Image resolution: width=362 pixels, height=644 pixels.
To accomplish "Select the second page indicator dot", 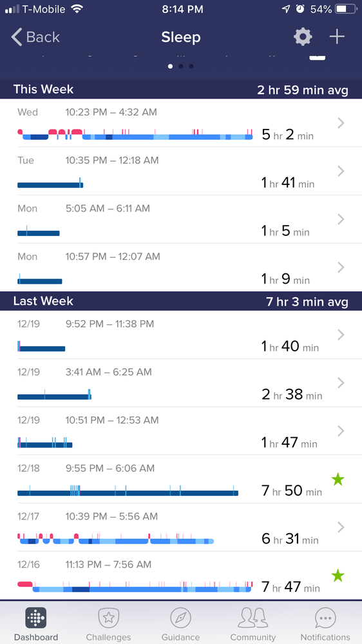I will click(180, 66).
